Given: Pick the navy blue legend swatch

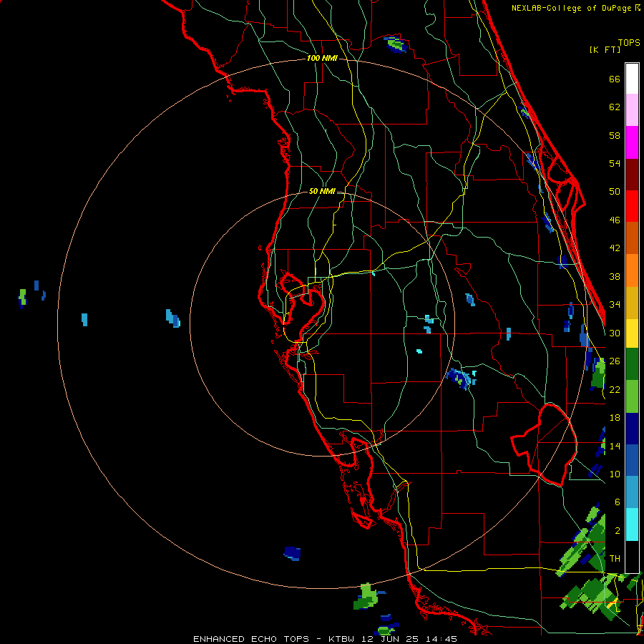Looking at the screenshot, I should click(x=632, y=429).
